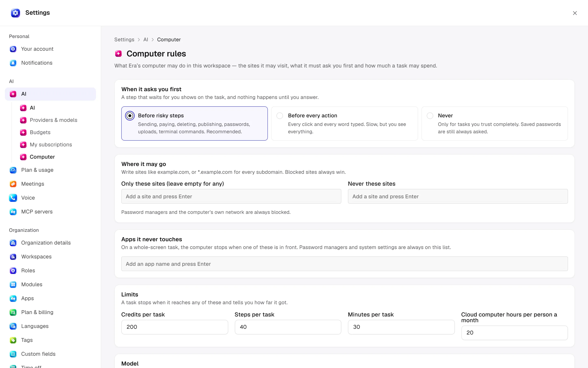Click the Roles shield icon
Viewport: 588px width, 368px height.
(13, 270)
